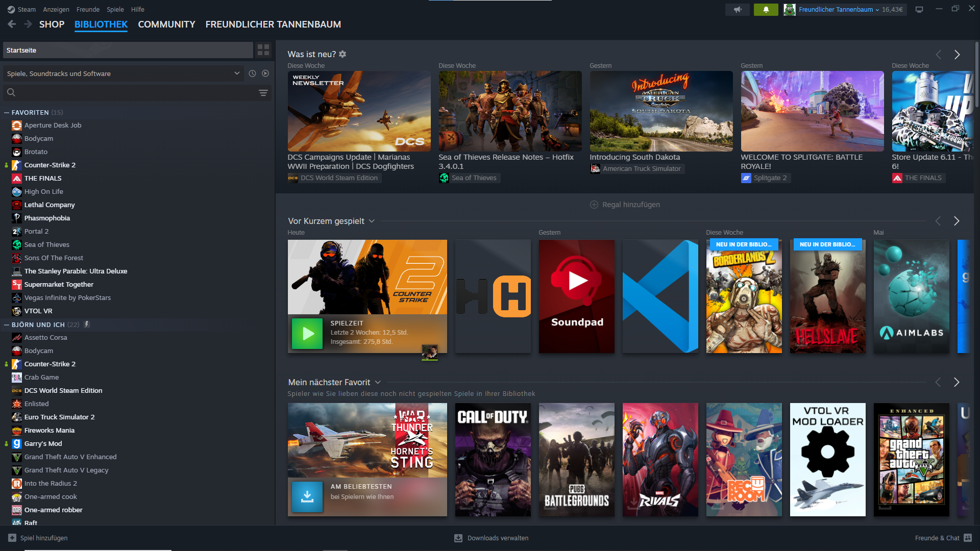980x551 pixels.
Task: Open advanced filter options icon
Action: (x=263, y=93)
